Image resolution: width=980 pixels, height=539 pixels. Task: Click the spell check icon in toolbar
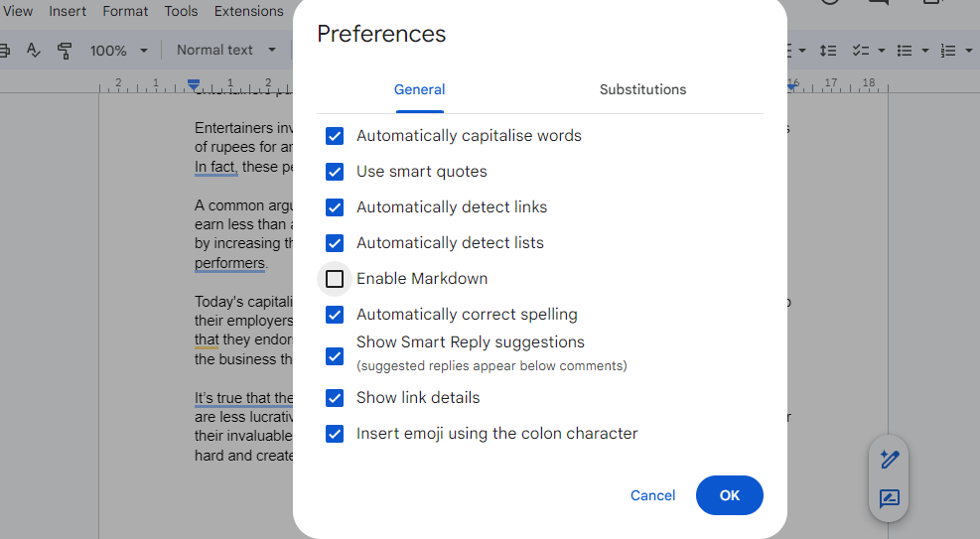point(34,50)
